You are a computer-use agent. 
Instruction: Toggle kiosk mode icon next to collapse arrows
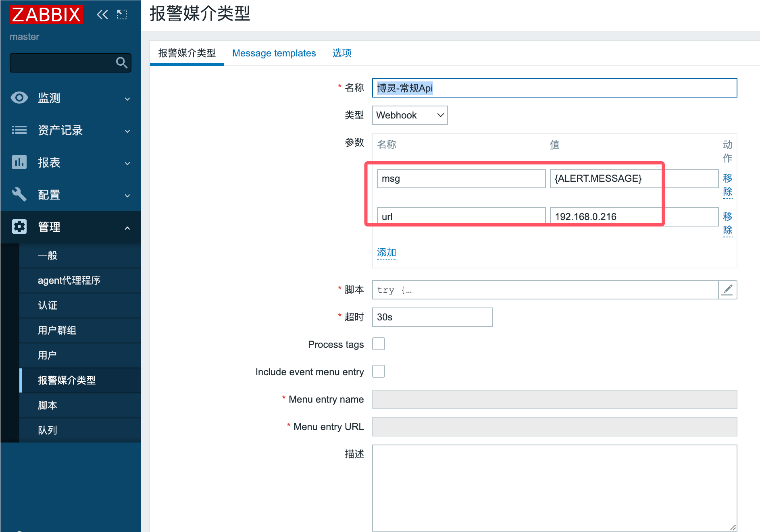coord(122,15)
